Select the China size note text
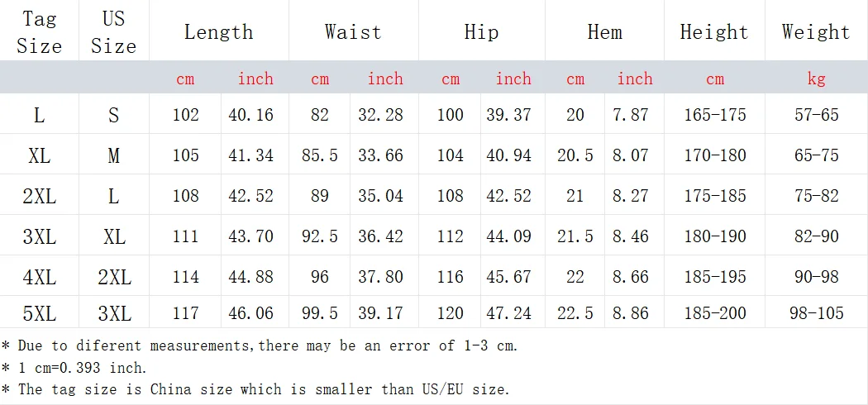Screen dimensions: 868x405 (255, 389)
